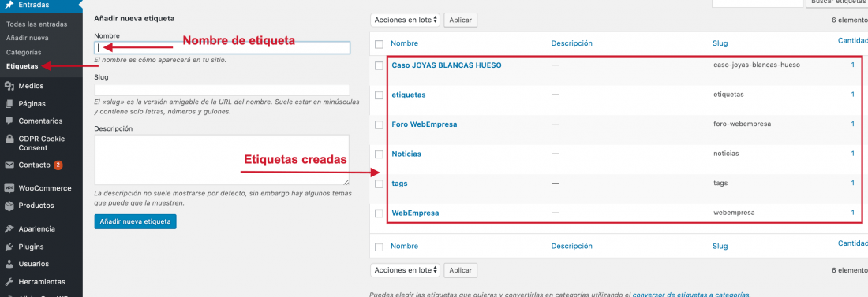
Task: Click the bottom Aplicar button
Action: click(x=461, y=270)
